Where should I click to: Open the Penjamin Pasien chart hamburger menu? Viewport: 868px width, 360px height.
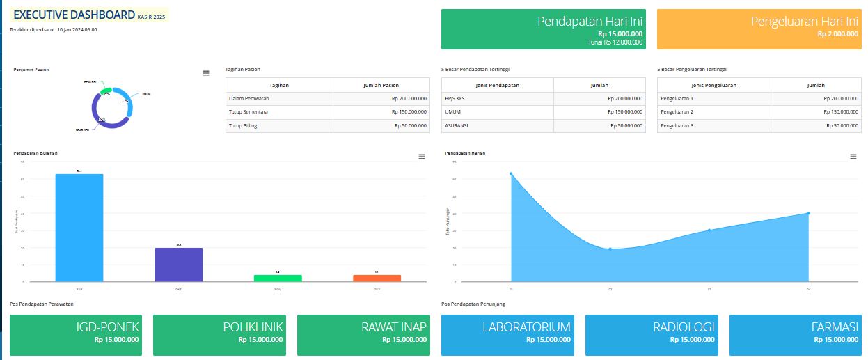pos(206,73)
